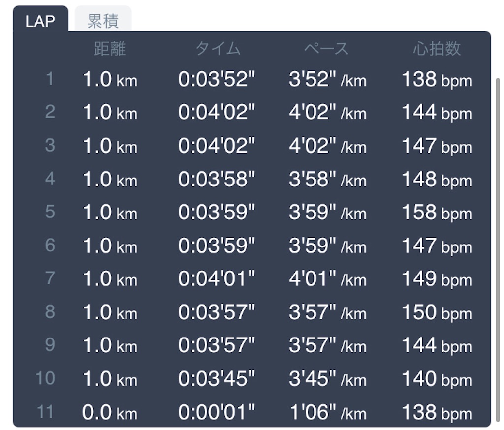Select lap 4 heart rate 148 bpm
This screenshot has width=504, height=430.
437,179
